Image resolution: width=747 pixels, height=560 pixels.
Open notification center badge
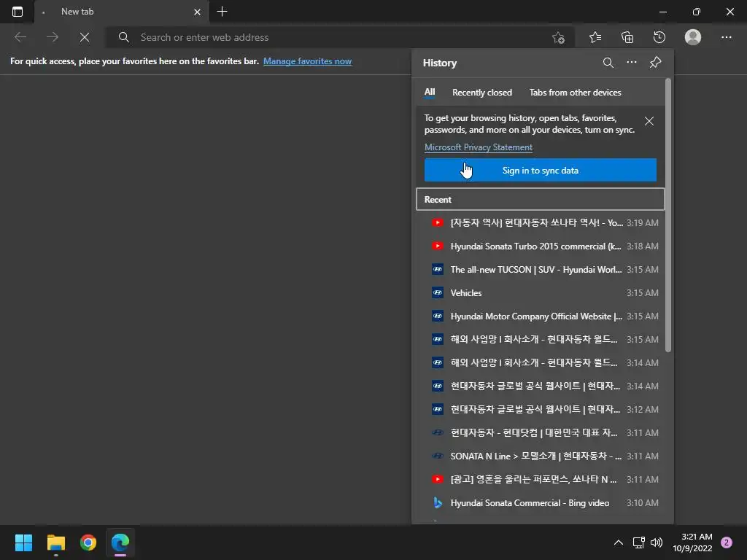727,542
